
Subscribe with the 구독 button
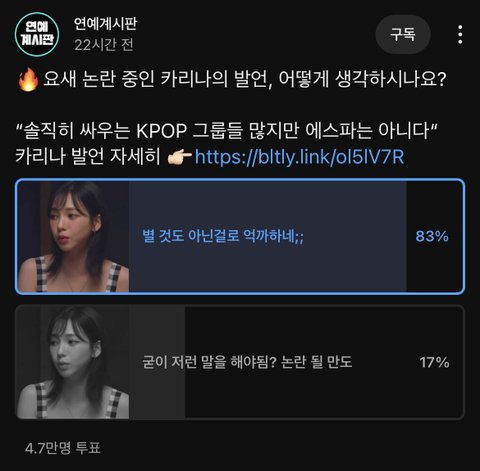pos(403,34)
